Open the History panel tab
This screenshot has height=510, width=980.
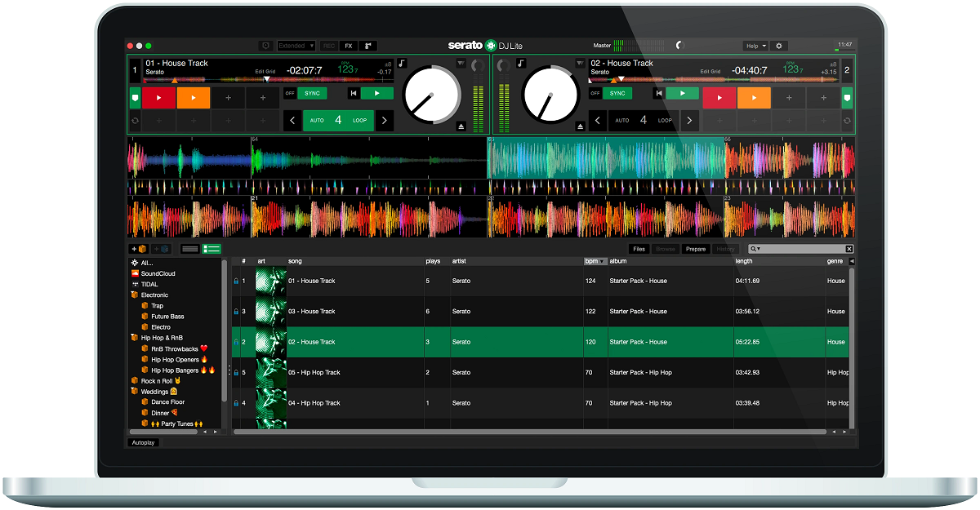point(725,249)
